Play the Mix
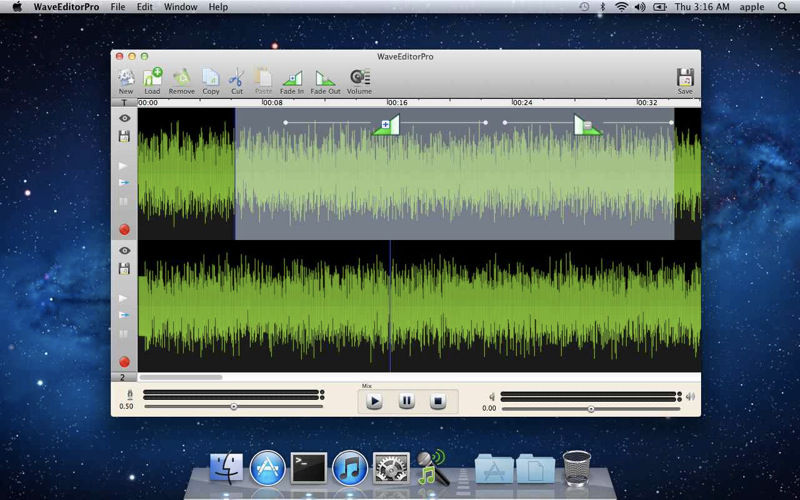The image size is (800, 500). [374, 401]
